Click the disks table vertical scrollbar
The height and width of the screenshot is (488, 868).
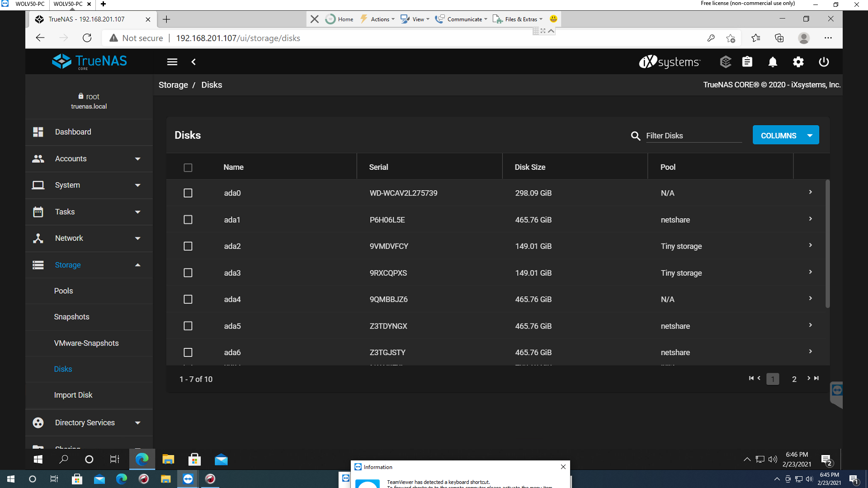(827, 244)
